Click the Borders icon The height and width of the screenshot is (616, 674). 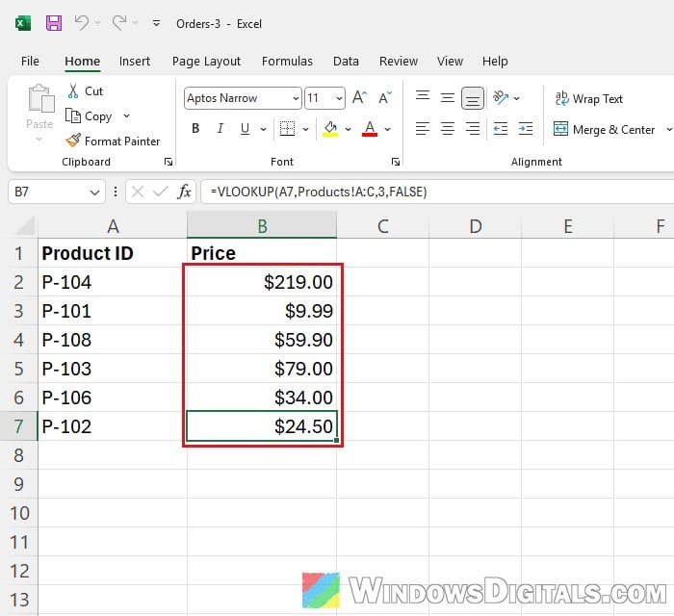pos(287,128)
